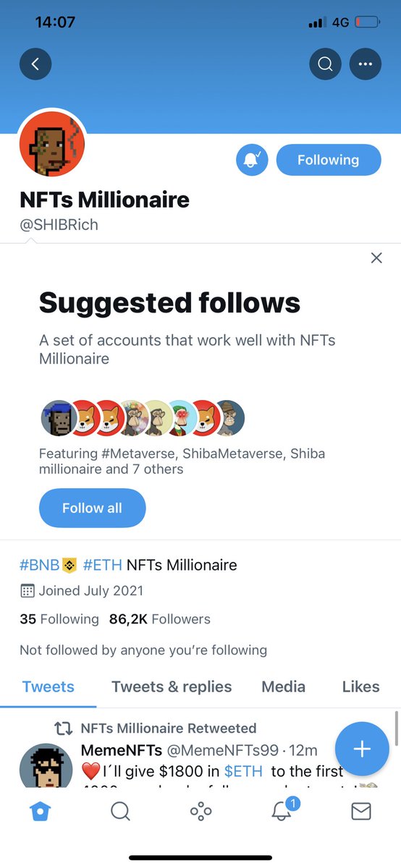
Task: View the 86,2K Followers list
Action: click(x=160, y=619)
